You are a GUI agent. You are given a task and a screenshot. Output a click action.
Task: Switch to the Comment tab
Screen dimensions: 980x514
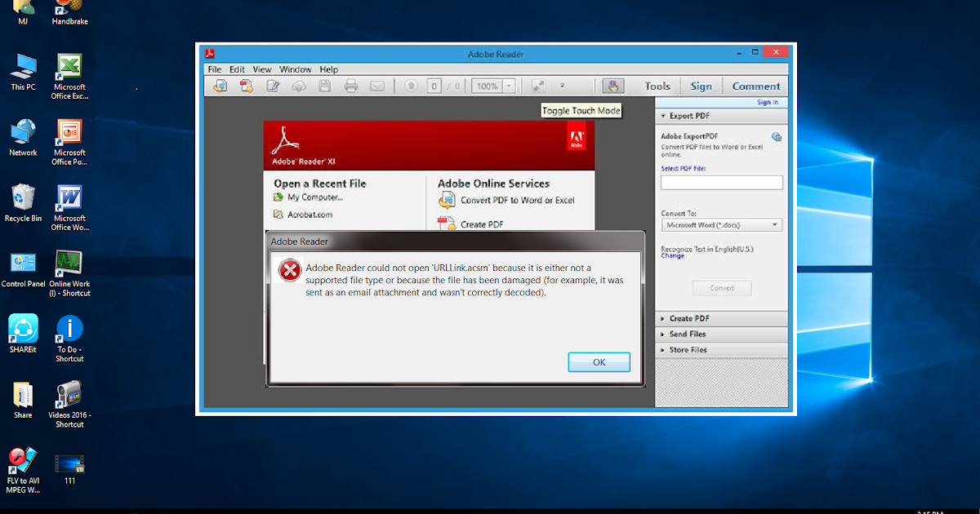[755, 85]
